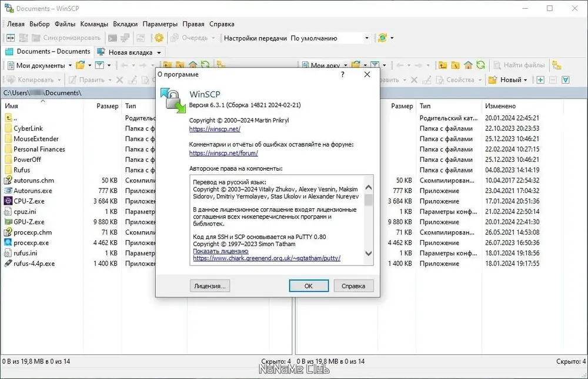Open the Preferences gear icon
Viewport: 588px width, 379px height.
tap(159, 38)
